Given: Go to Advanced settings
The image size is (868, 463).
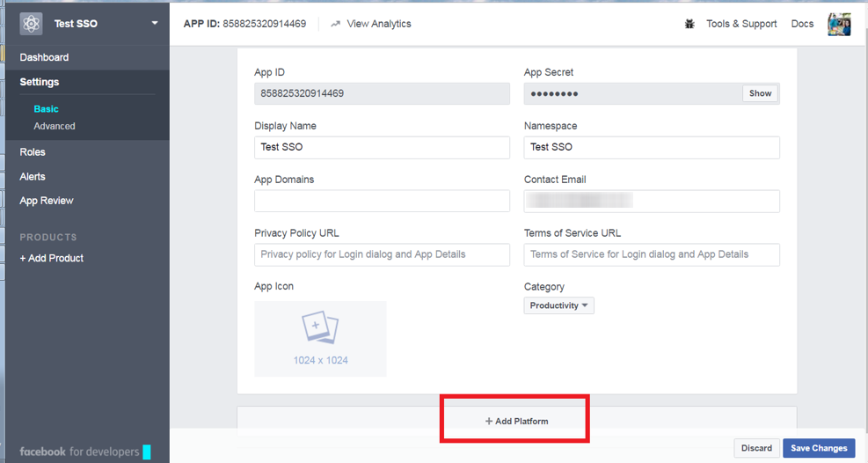Looking at the screenshot, I should coord(55,126).
